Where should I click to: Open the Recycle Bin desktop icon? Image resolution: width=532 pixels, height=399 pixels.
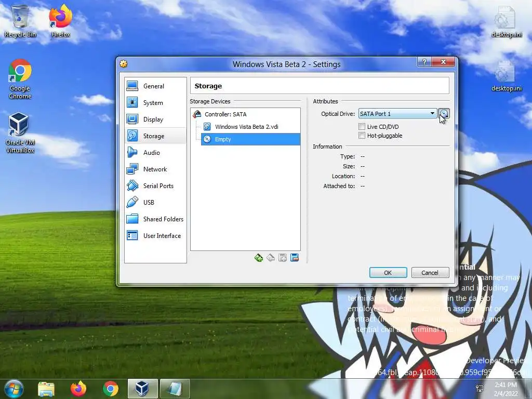(20, 21)
